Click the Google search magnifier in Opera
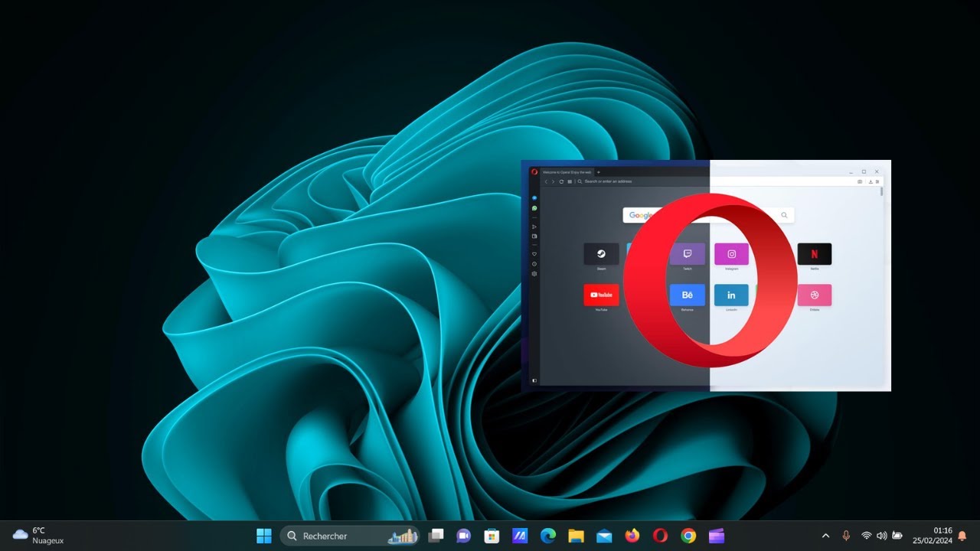This screenshot has width=980, height=551. click(784, 216)
